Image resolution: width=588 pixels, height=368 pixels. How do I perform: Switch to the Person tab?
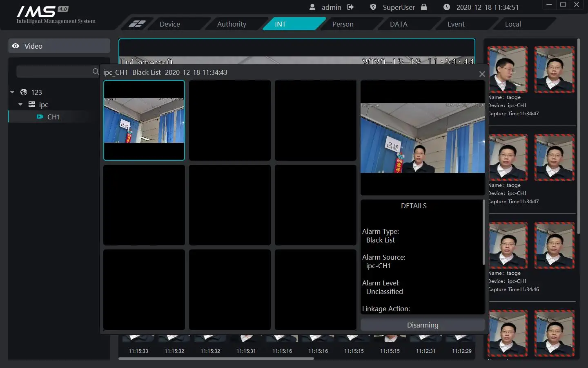tap(343, 24)
